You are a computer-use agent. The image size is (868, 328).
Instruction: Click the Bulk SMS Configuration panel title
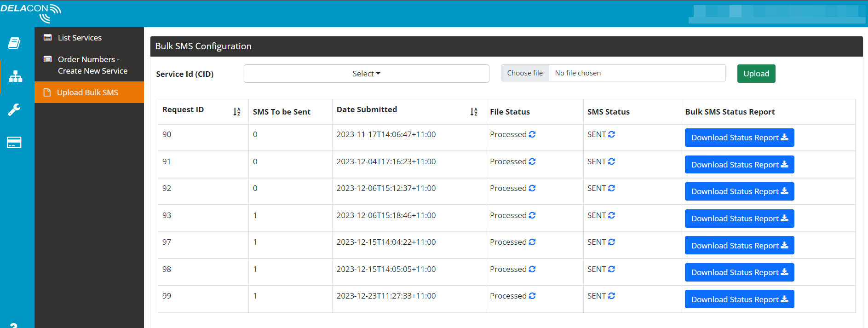point(203,46)
